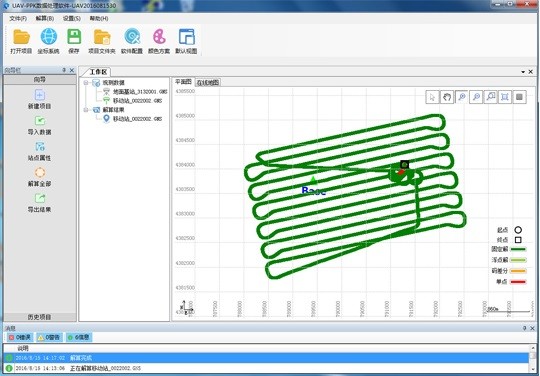Click the 浮点解 float solution light green swatch
Screen dimensions: 540x376
pos(518,260)
